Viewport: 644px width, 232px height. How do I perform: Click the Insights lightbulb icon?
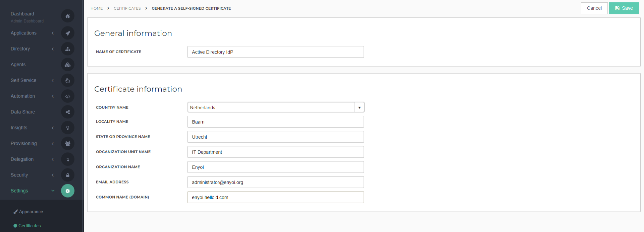68,128
